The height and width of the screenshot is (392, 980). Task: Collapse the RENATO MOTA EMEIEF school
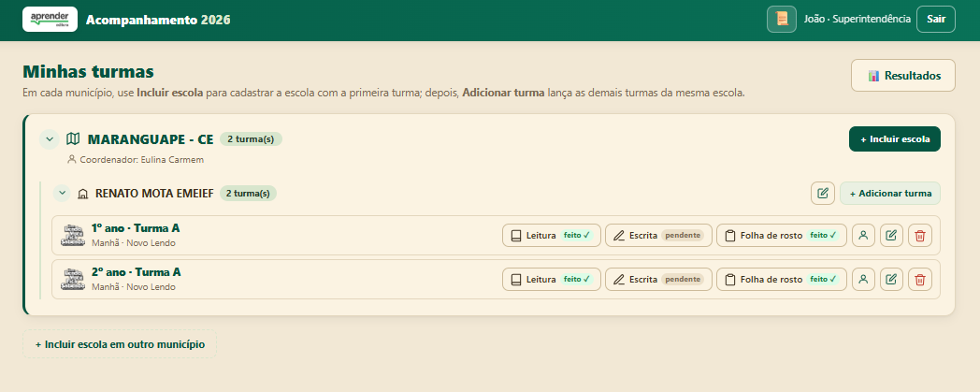pos(62,193)
